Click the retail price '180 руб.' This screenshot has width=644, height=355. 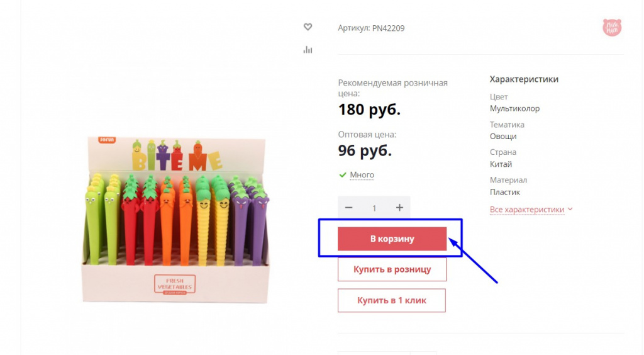[369, 110]
